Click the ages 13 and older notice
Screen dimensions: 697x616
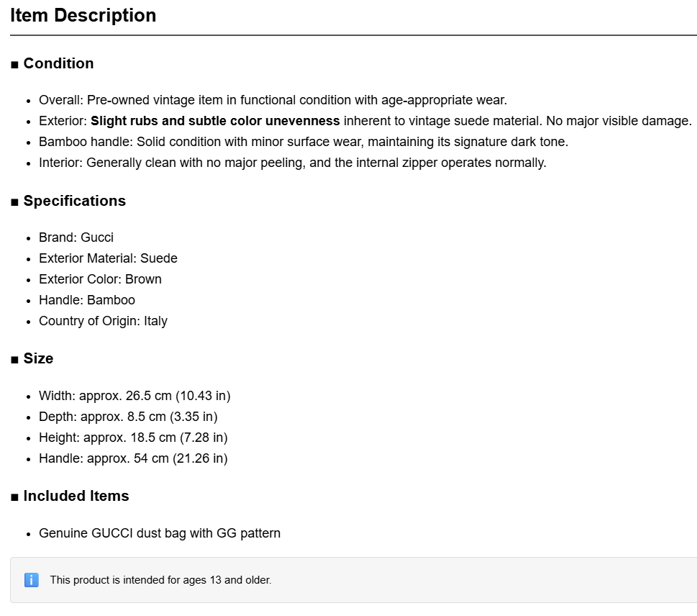pyautogui.click(x=160, y=580)
